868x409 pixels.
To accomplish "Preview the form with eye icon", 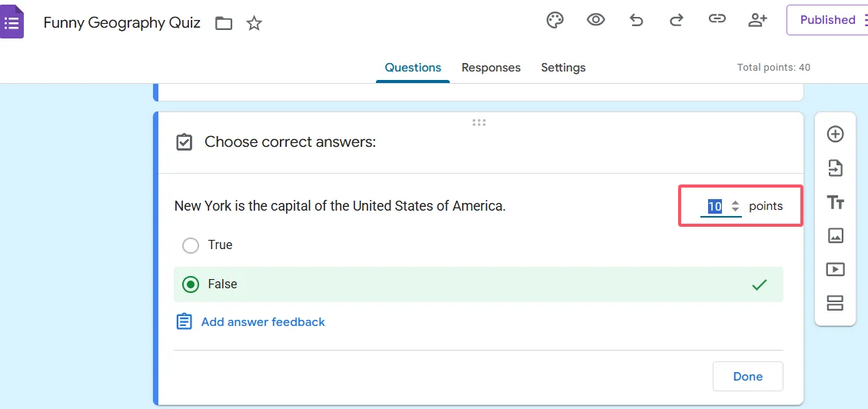I will [x=596, y=21].
